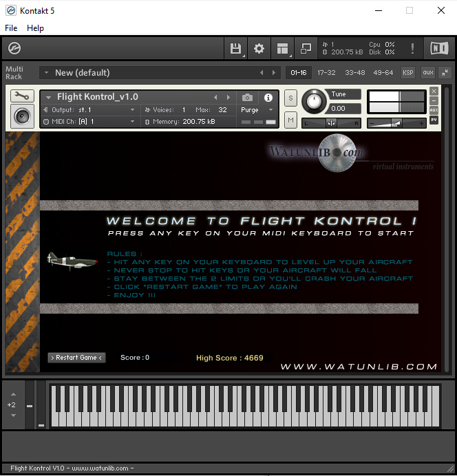Shift keyboard octave up arrow
This screenshot has height=476, width=457.
click(13, 394)
